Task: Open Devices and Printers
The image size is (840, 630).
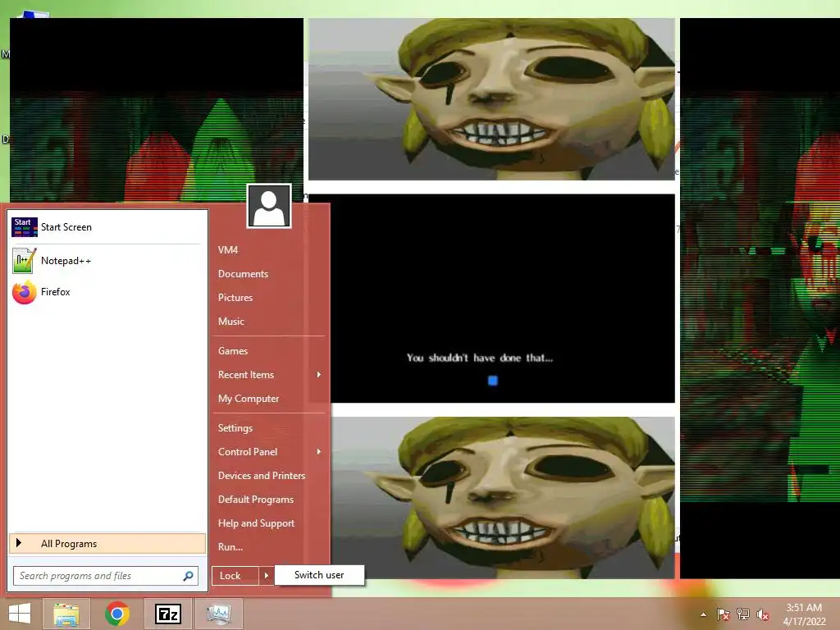Action: pyautogui.click(x=262, y=476)
